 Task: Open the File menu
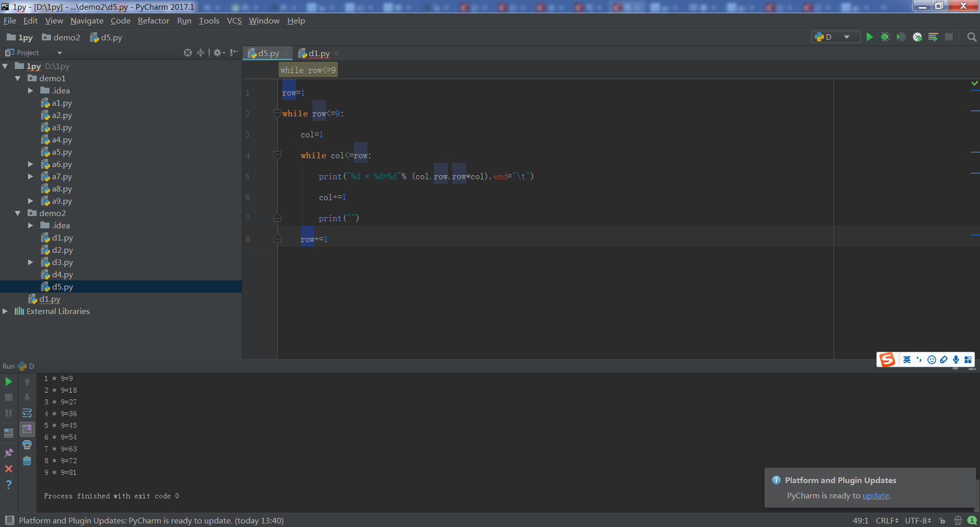click(x=10, y=20)
